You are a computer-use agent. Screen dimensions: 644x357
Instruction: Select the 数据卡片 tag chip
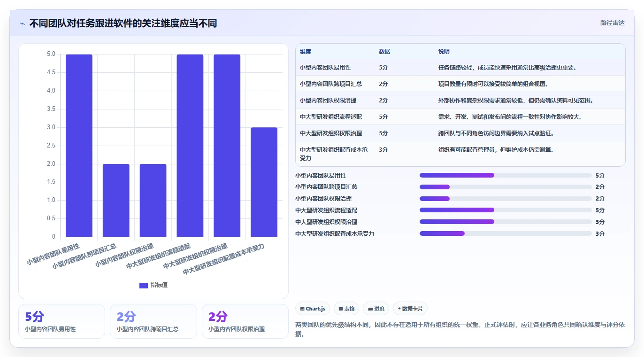coord(410,309)
